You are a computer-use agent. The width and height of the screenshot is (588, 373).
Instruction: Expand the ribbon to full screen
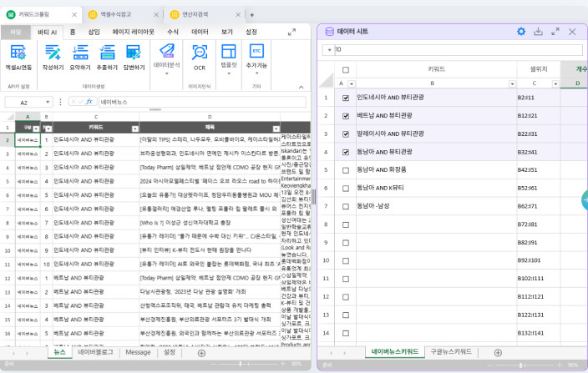291,33
